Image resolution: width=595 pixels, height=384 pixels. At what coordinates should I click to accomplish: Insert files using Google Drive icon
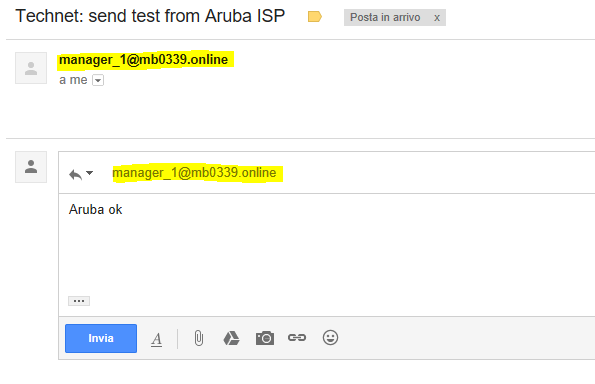231,338
